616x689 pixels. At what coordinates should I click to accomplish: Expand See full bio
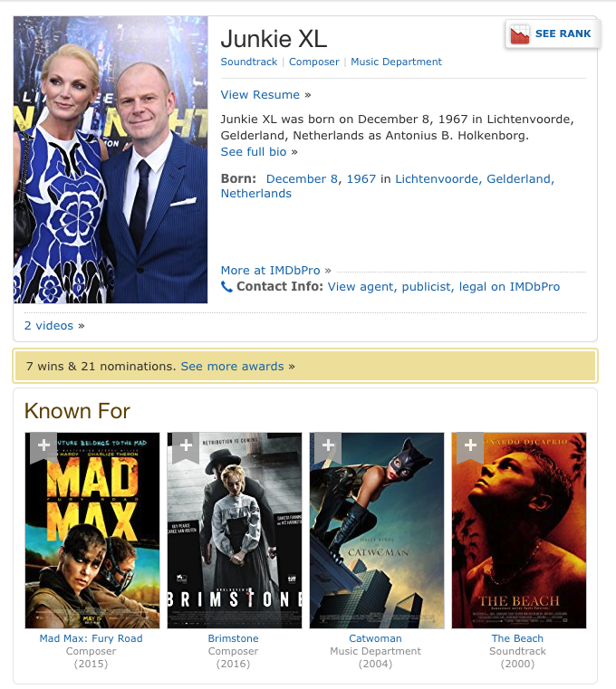[x=254, y=152]
